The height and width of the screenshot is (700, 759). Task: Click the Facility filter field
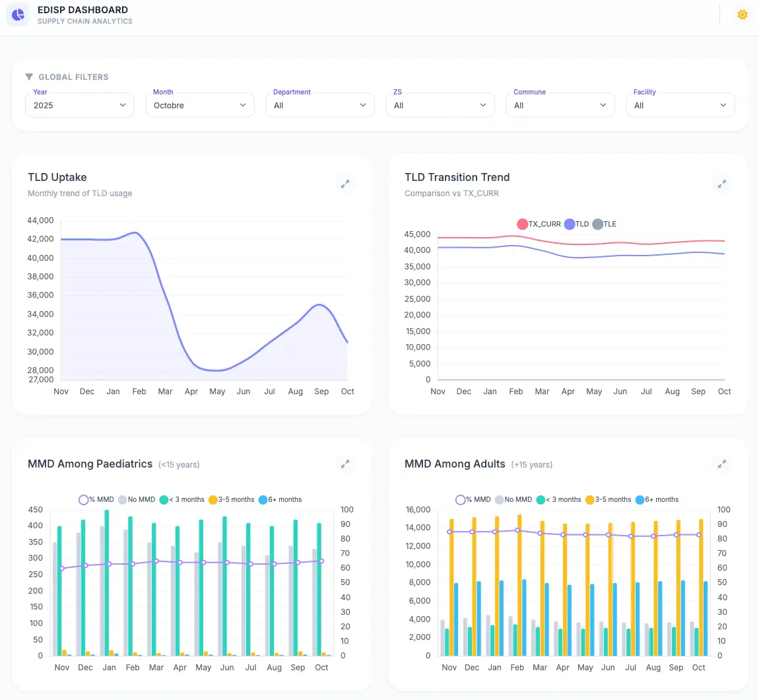coord(680,105)
